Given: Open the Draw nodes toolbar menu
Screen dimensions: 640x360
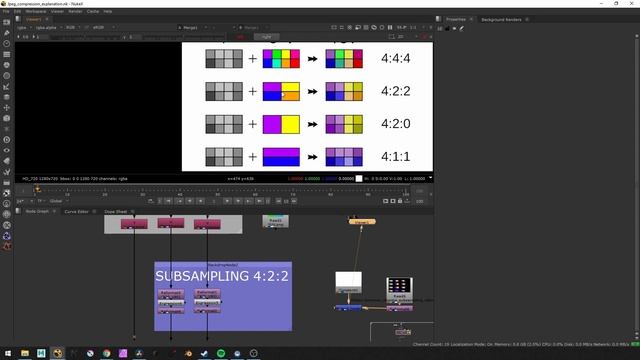Looking at the screenshot, I should (7, 33).
